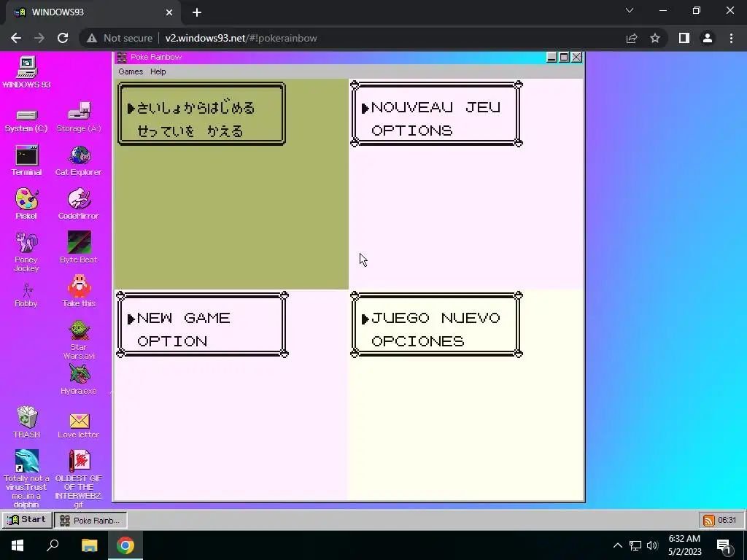
Task: Close the Poke Rainbow window
Action: click(x=576, y=57)
